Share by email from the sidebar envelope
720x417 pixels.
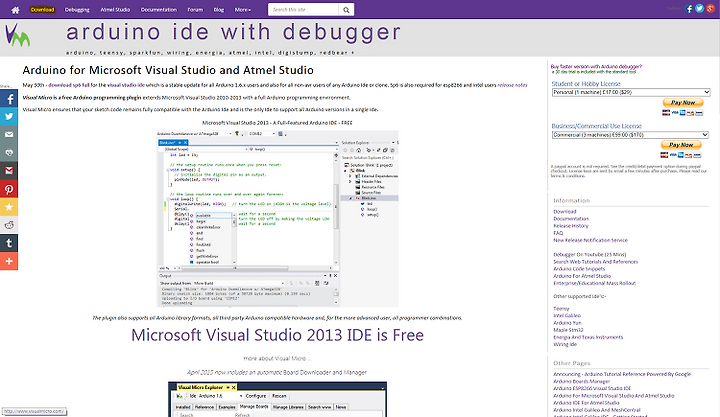click(x=9, y=135)
